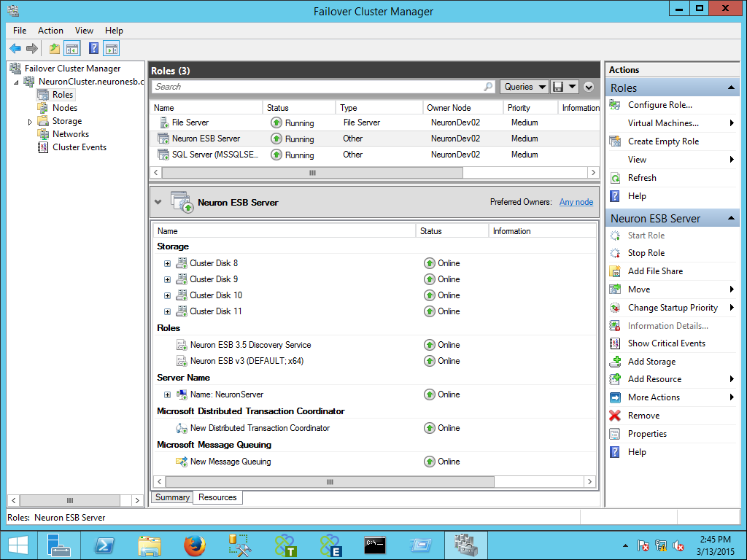Click the red Remove X icon
The height and width of the screenshot is (560, 747).
(x=615, y=416)
